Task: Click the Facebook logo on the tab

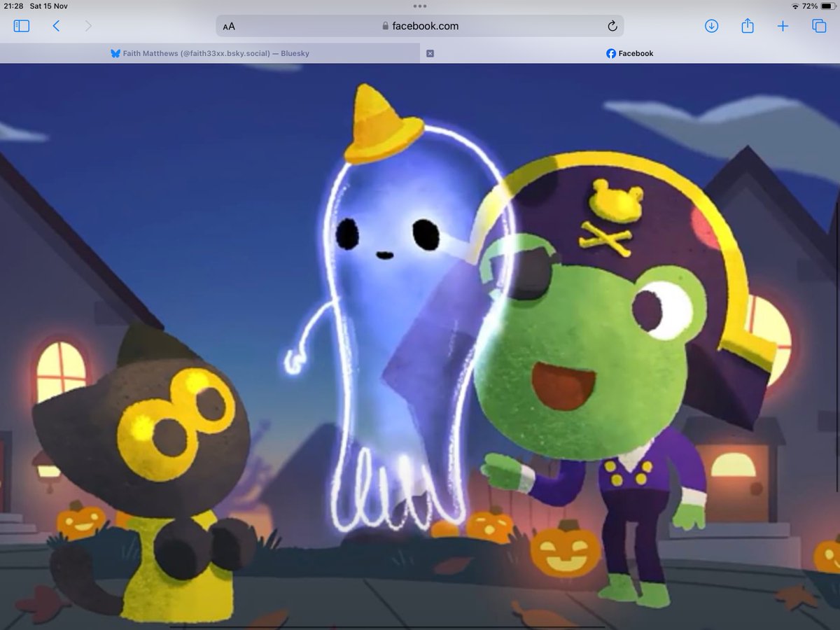Action: pyautogui.click(x=610, y=53)
